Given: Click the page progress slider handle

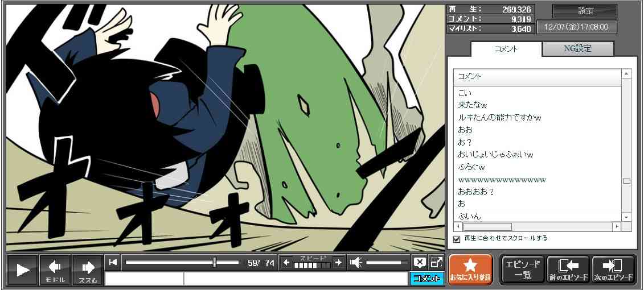Looking at the screenshot, I should 215,262.
